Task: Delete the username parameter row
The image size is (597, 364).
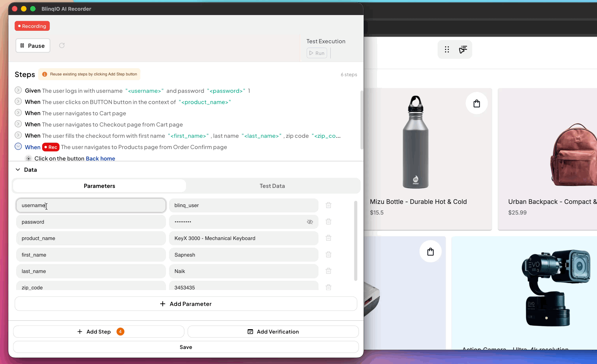Action: [x=328, y=205]
